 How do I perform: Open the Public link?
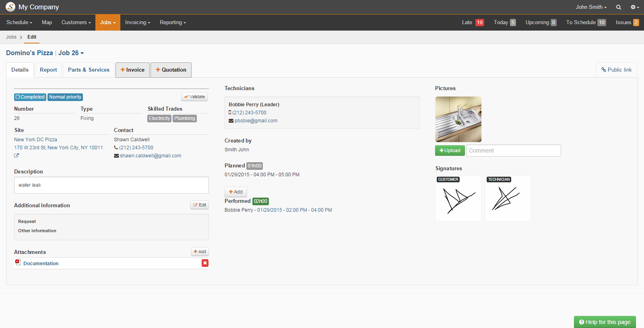click(617, 70)
